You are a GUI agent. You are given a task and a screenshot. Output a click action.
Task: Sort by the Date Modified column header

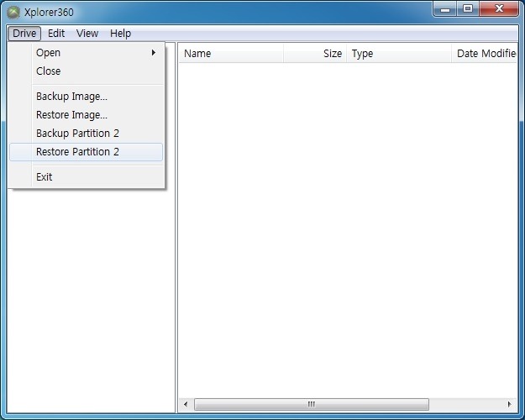(x=485, y=53)
